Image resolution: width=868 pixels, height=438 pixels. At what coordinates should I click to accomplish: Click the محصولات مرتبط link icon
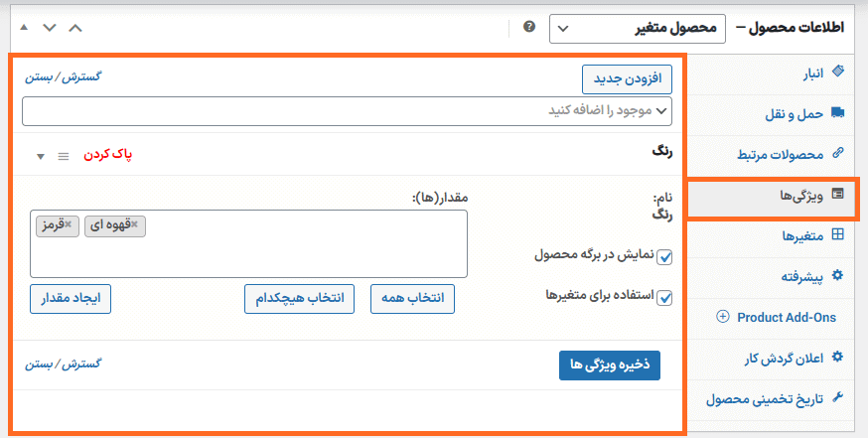pyautogui.click(x=838, y=153)
